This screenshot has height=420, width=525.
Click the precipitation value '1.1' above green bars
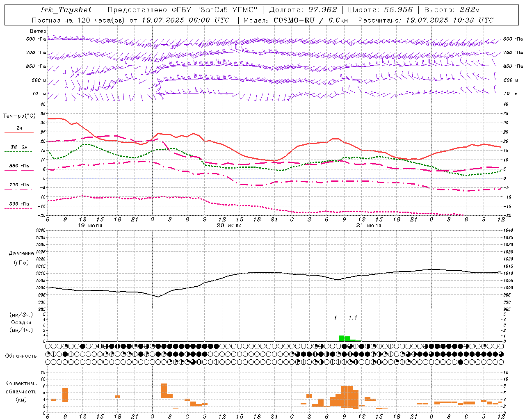click(x=353, y=318)
